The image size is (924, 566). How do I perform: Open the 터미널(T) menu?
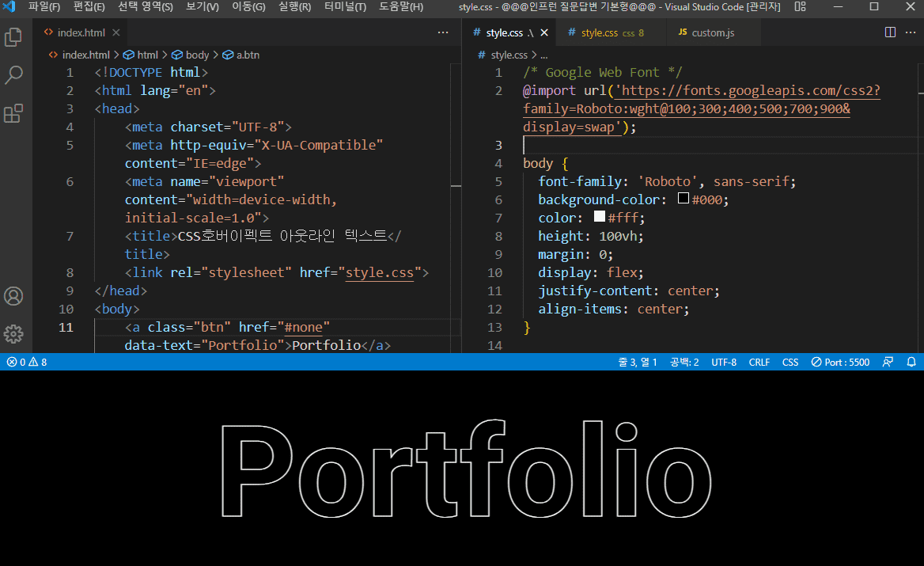pyautogui.click(x=346, y=6)
